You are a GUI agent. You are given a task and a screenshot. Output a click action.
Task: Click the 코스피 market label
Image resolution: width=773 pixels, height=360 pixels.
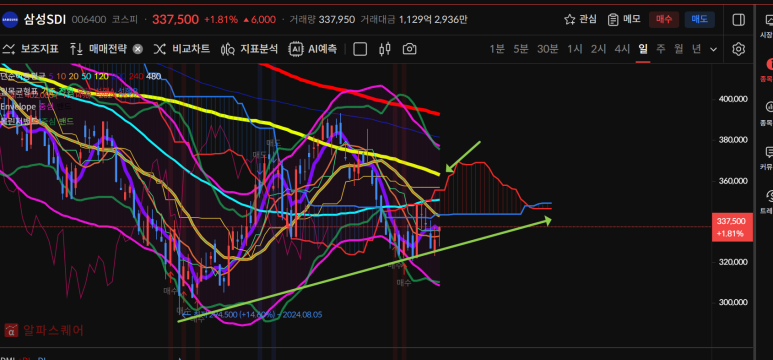(125, 20)
